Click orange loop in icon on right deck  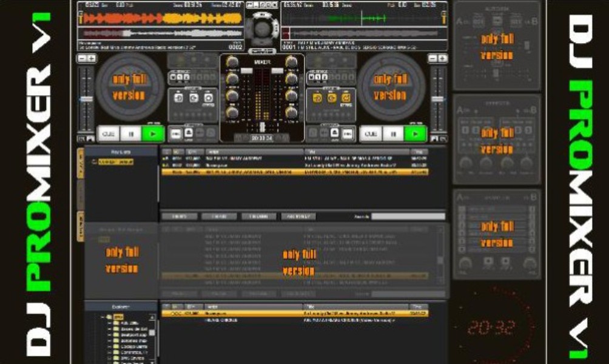tap(317, 98)
